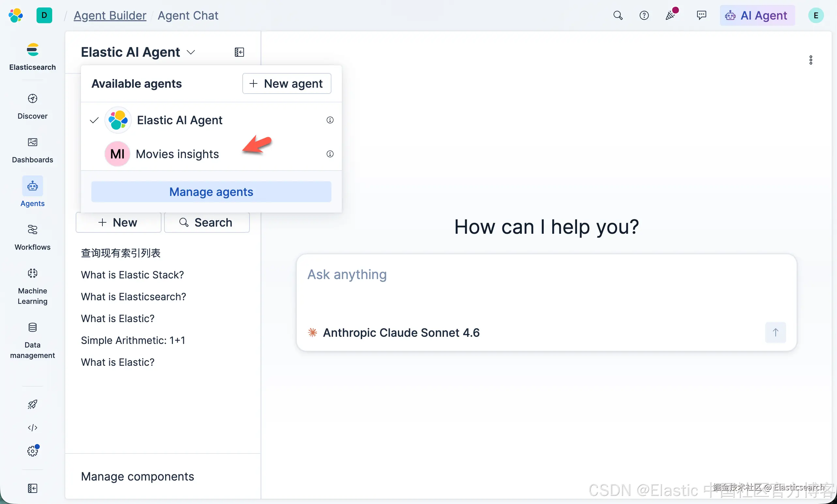
Task: Click the send arrow button
Action: 776,332
